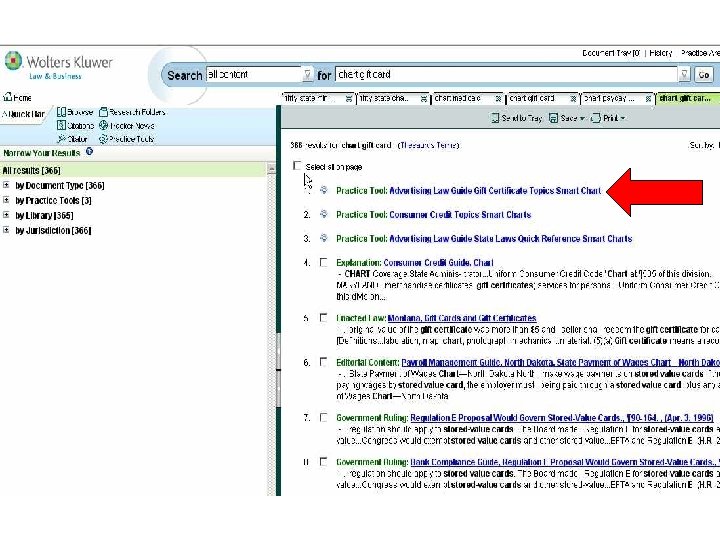720x540 pixels.
Task: Check box for Regulation E Proposal result 7
Action: pos(324,417)
